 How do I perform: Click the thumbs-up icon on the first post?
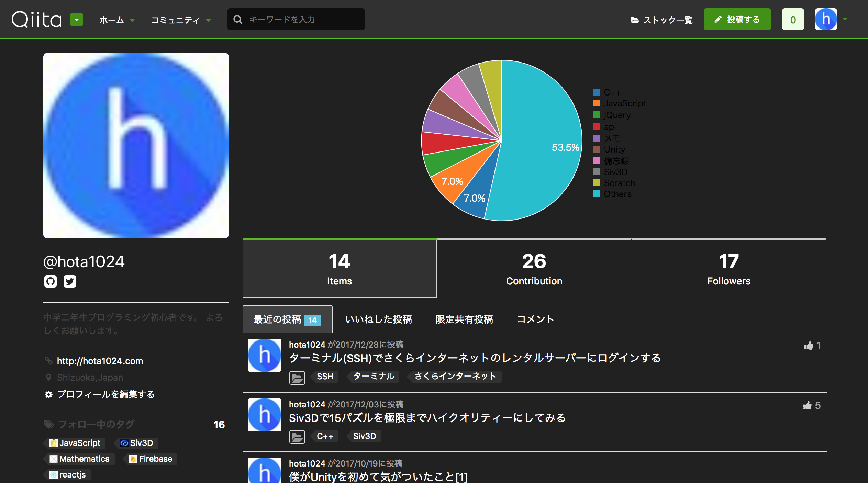tap(808, 346)
